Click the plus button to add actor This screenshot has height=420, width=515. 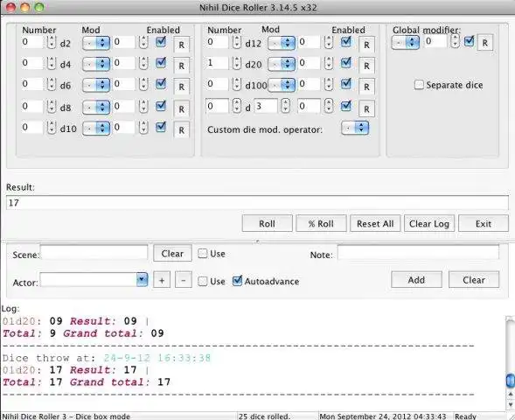tap(162, 280)
